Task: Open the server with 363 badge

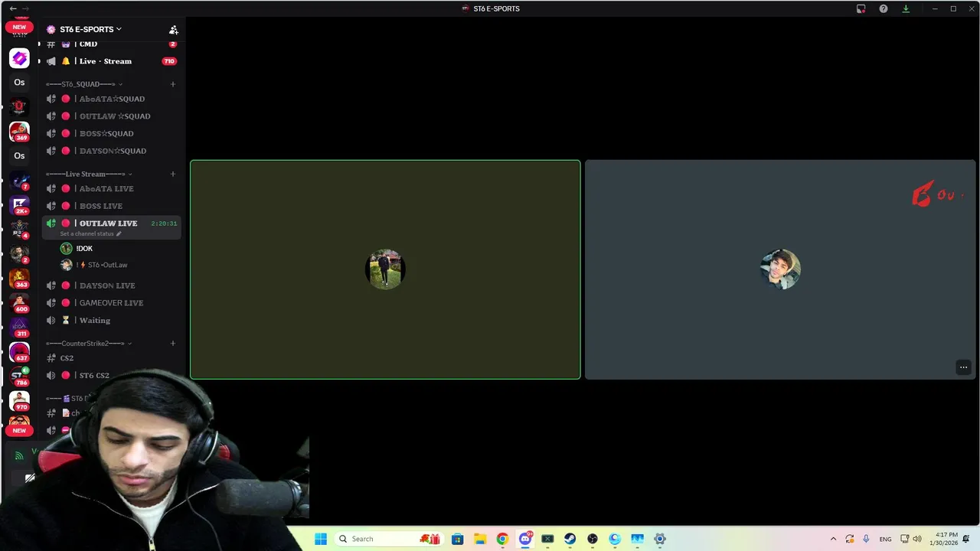Action: (19, 279)
